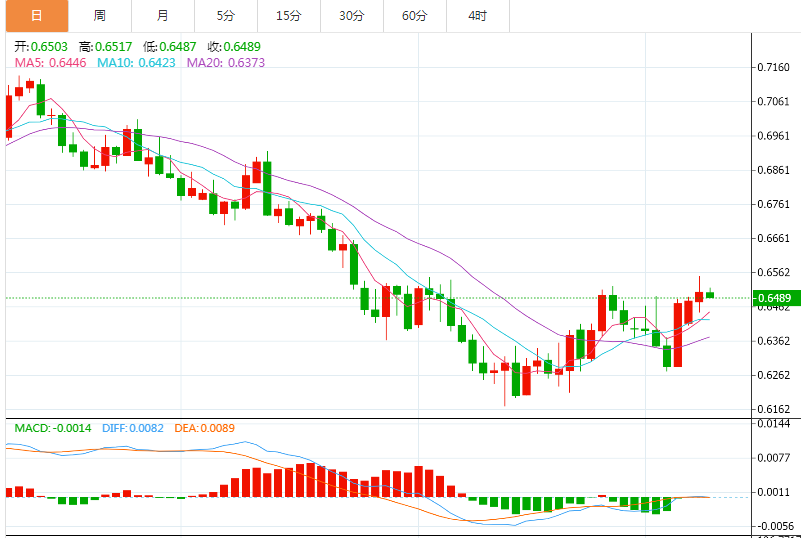Click the latest green candlestick
Viewport: 801px width, 538px height.
click(710, 295)
